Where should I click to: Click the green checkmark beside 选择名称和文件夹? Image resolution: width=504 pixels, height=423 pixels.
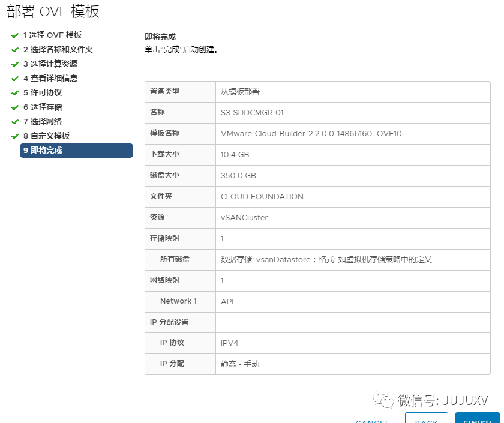coord(15,50)
